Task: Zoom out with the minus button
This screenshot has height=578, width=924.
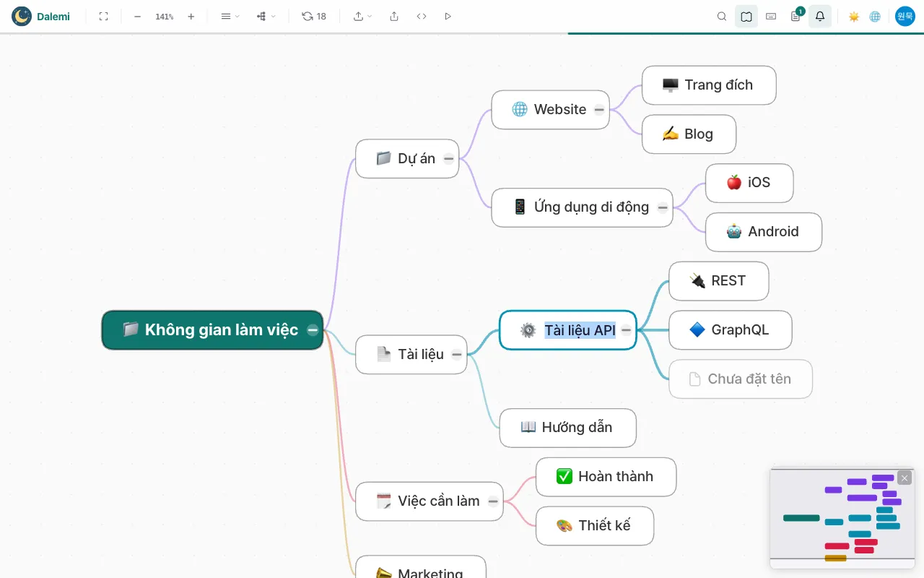Action: pos(137,16)
